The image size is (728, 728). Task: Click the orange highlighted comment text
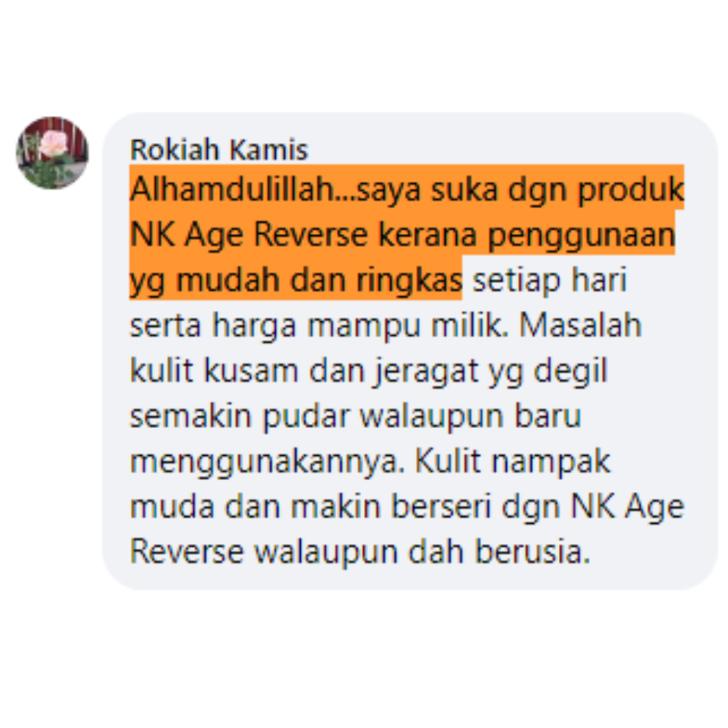coord(407,232)
